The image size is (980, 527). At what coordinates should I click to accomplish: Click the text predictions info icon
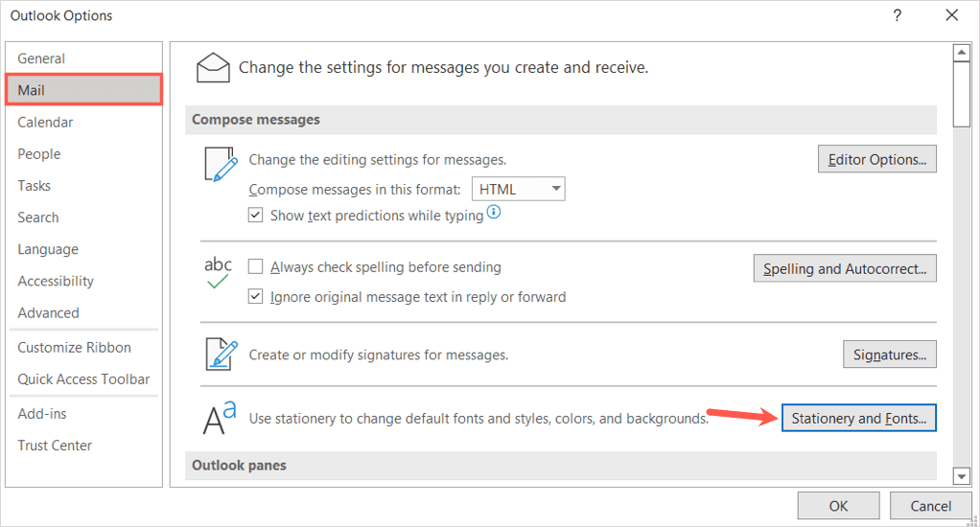[495, 213]
